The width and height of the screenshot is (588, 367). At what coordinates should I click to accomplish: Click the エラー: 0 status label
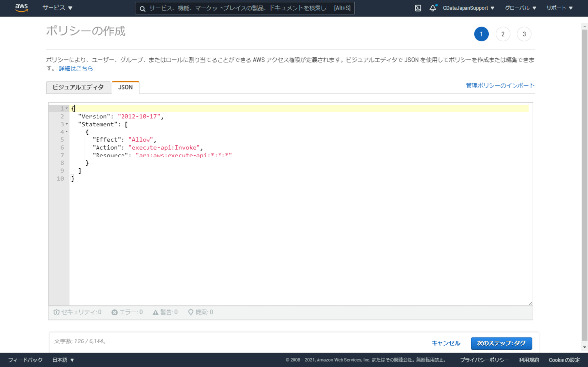(131, 312)
